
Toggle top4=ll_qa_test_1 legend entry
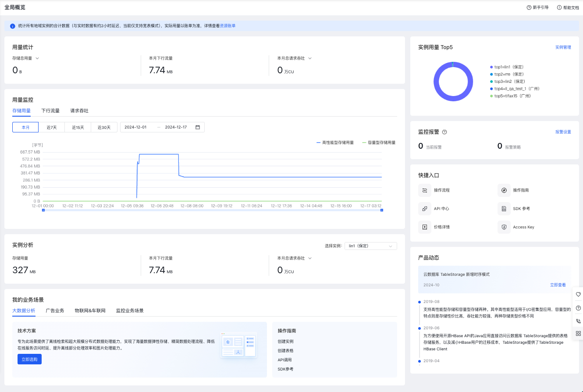(515, 89)
